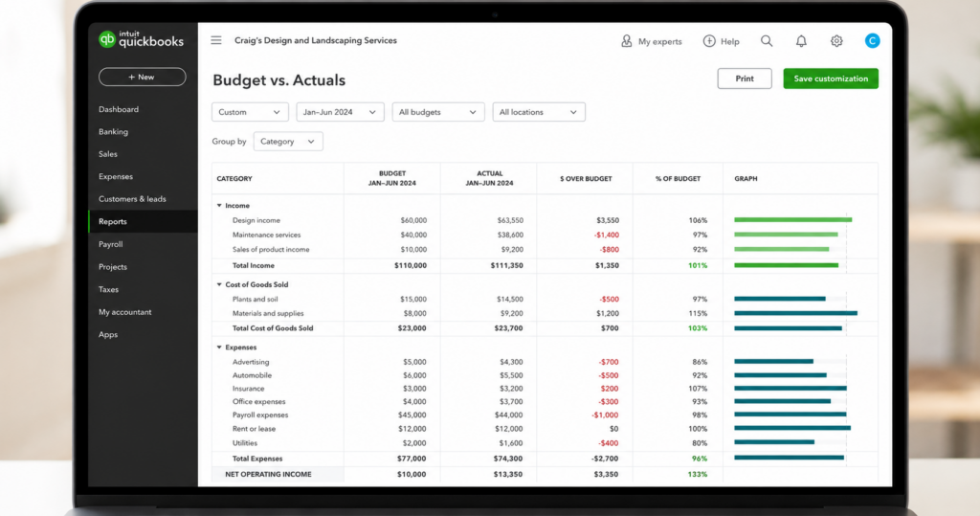This screenshot has width=980, height=516.
Task: Collapse the Cost of Goods Sold section
Action: pyautogui.click(x=219, y=284)
